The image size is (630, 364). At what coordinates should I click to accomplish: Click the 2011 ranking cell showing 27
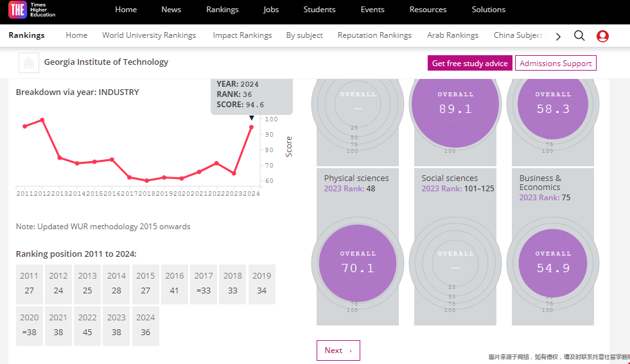30,284
